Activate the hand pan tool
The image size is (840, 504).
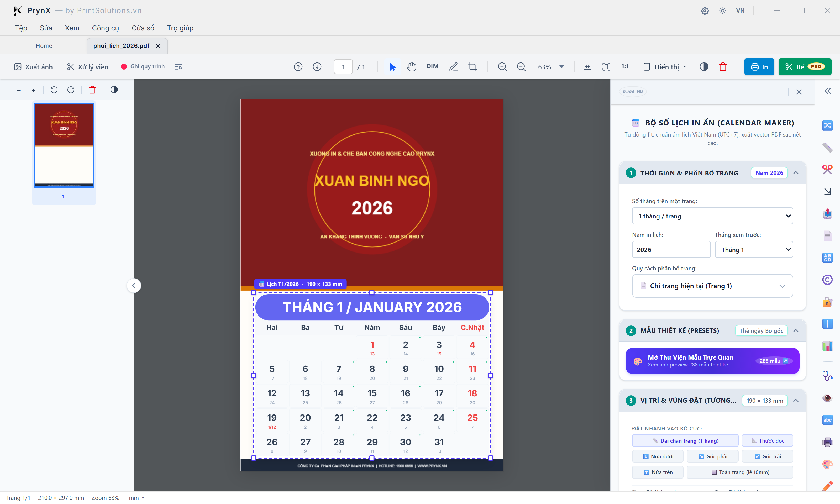point(412,67)
